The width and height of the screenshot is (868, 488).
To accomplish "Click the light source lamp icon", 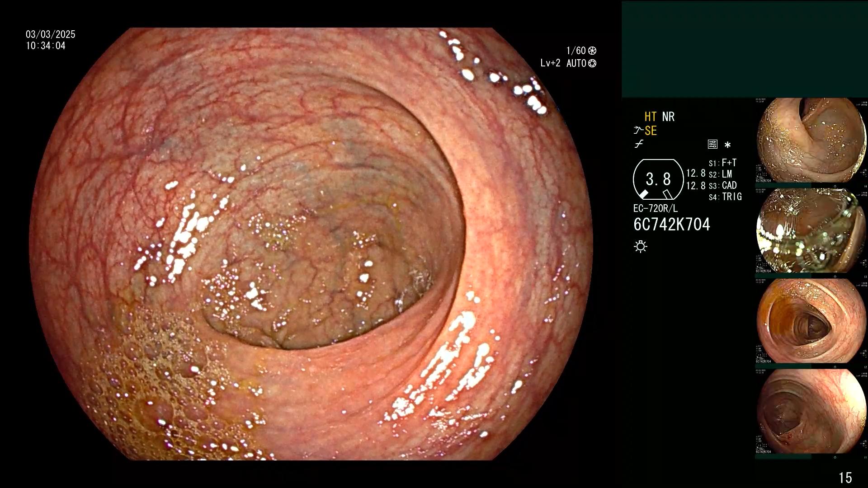I will coord(641,246).
